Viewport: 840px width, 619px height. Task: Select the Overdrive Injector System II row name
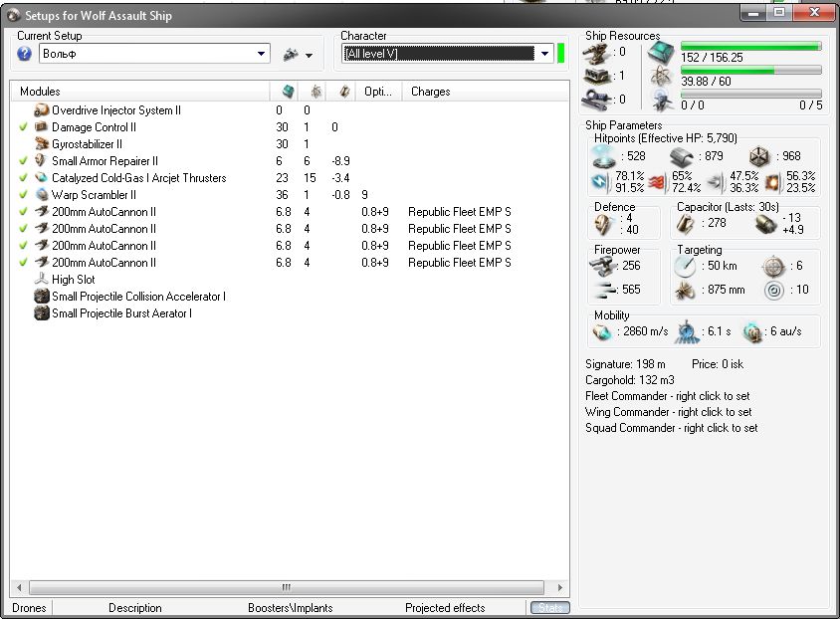point(116,110)
